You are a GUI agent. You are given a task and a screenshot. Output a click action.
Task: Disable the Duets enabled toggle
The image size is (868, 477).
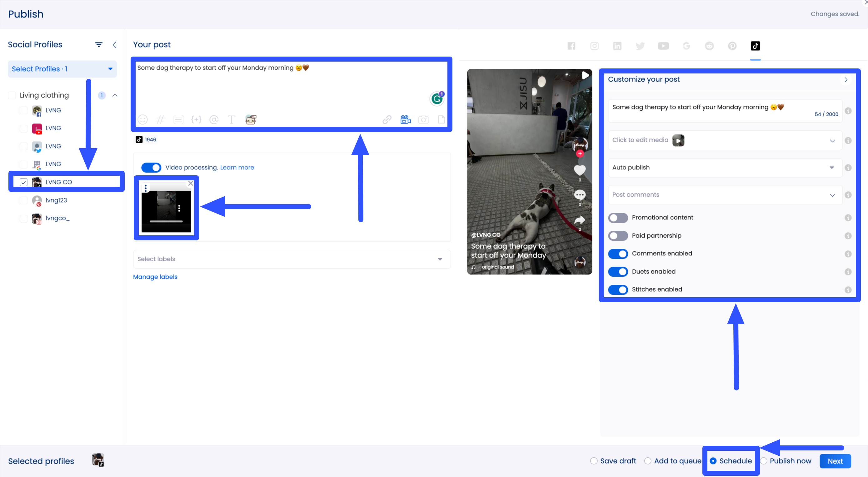(x=618, y=272)
